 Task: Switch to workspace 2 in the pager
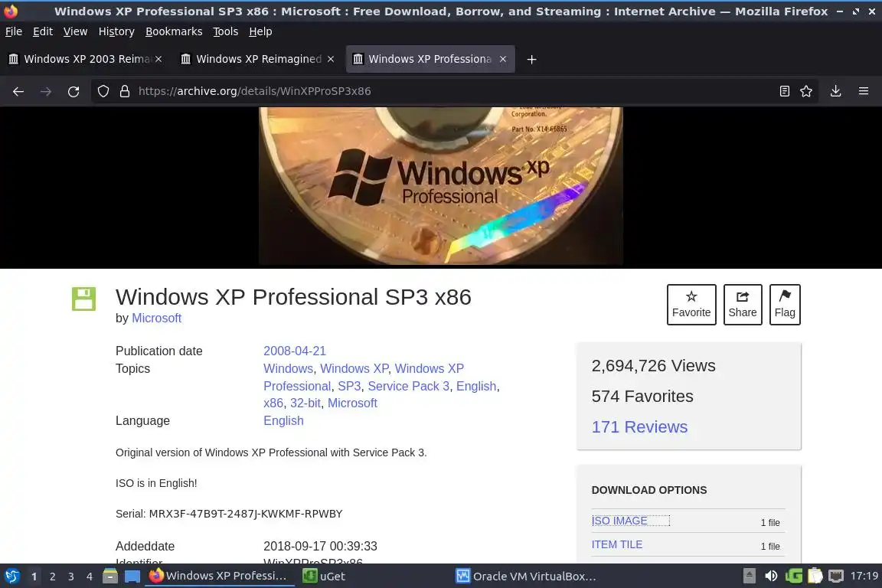click(52, 577)
